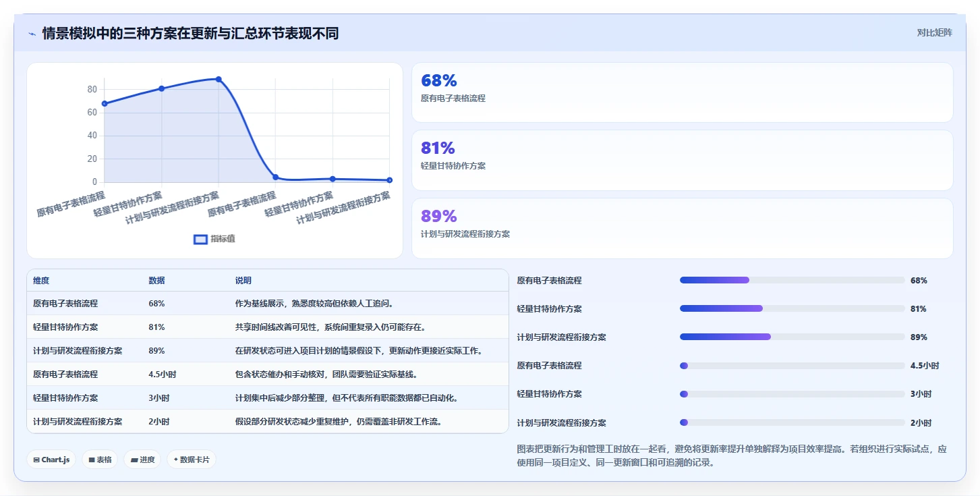Click the Chart.js chip at the bottom

51,460
